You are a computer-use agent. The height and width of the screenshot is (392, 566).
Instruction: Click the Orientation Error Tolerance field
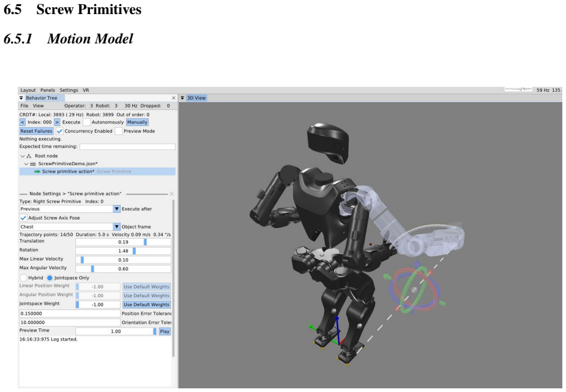click(70, 323)
